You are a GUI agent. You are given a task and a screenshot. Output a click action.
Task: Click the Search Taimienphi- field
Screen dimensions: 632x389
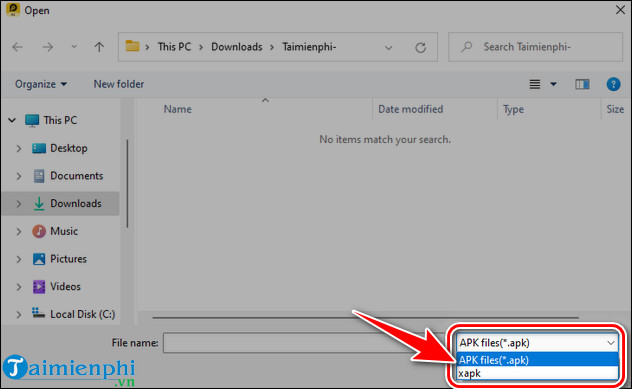535,47
